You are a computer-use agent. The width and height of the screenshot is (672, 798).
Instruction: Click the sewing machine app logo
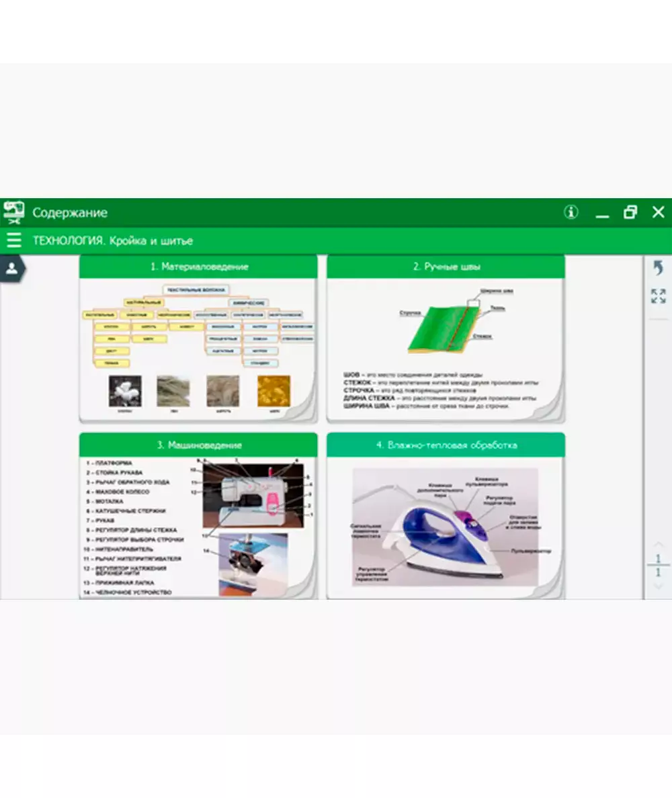tap(13, 212)
